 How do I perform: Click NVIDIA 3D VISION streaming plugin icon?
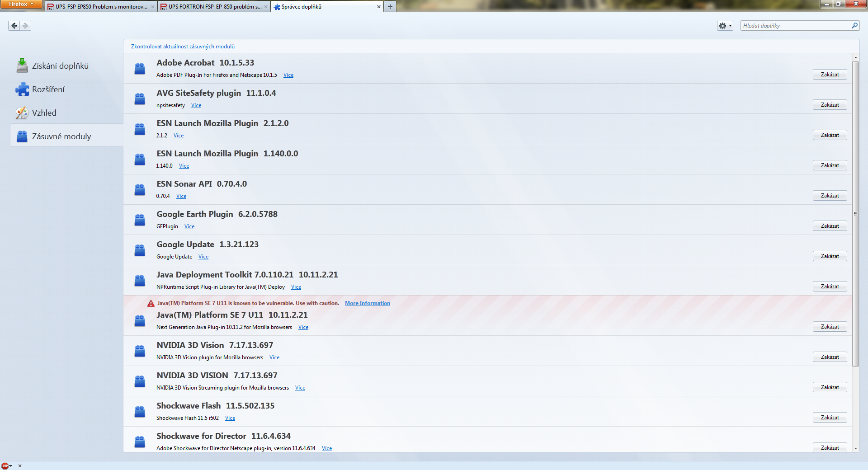(140, 381)
